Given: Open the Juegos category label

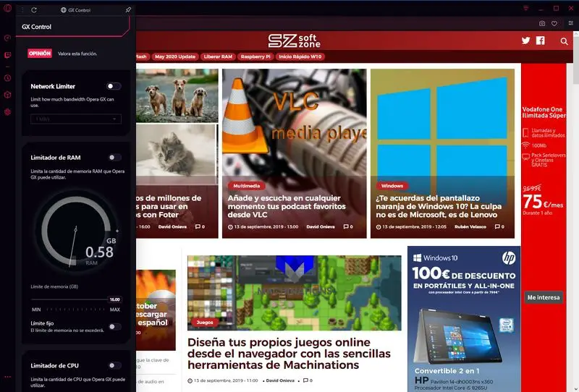Looking at the screenshot, I should pyautogui.click(x=205, y=323).
